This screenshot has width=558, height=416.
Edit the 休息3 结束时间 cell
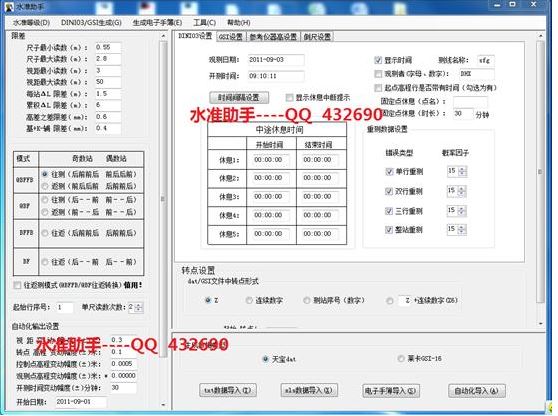pos(320,196)
